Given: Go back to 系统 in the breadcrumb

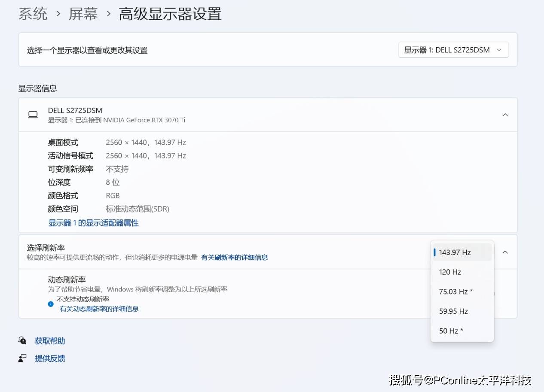Looking at the screenshot, I should click(33, 14).
